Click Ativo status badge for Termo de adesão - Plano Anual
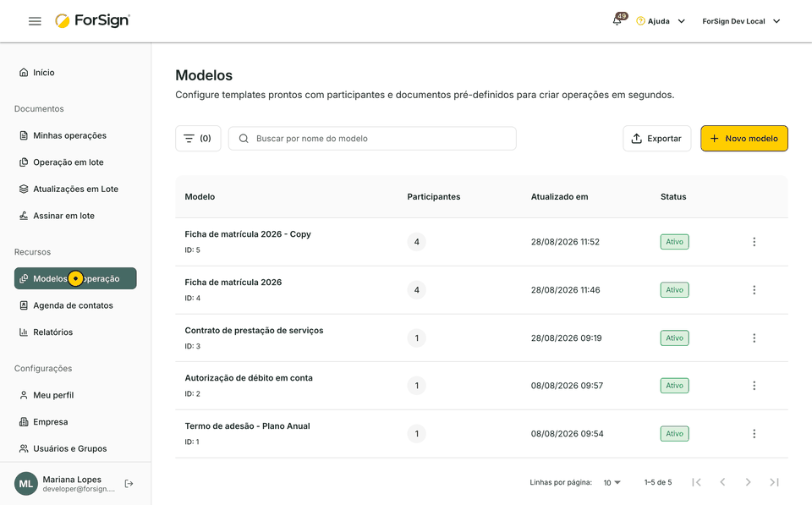The height and width of the screenshot is (505, 812). [x=674, y=434]
